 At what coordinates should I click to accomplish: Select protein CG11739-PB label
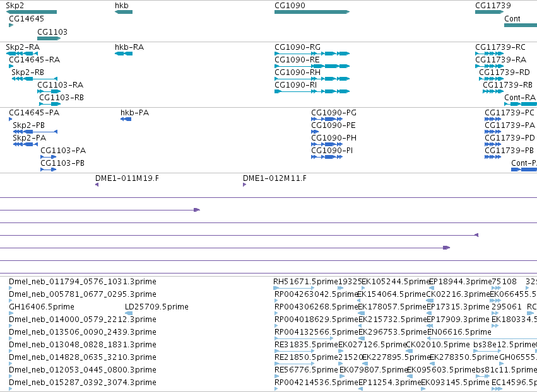[509, 151]
